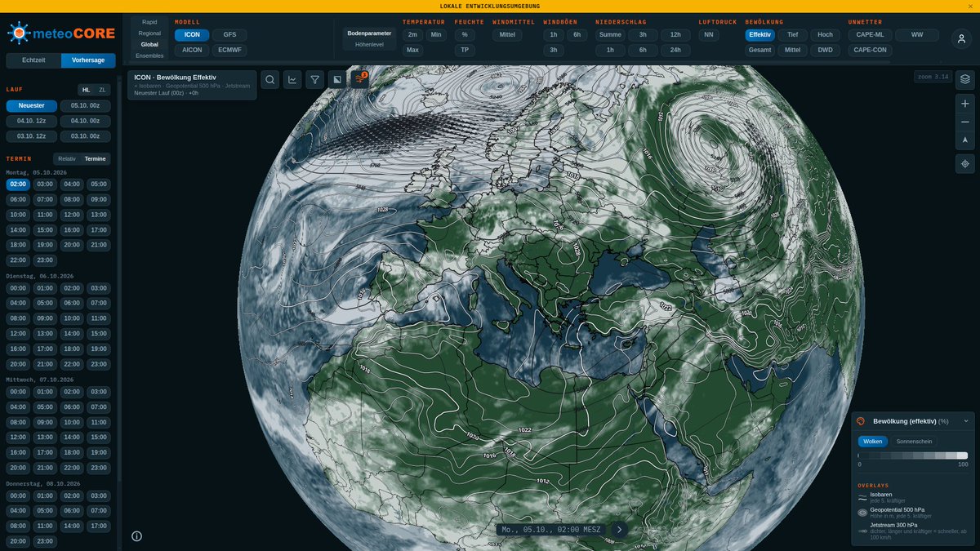The height and width of the screenshot is (551, 980).
Task: Select the Ensembles model group
Action: 149,56
